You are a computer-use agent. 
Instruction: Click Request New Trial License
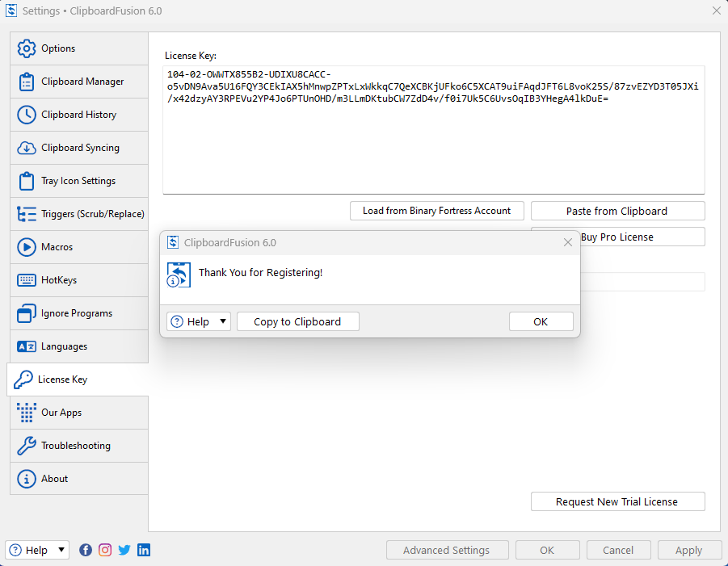pyautogui.click(x=617, y=501)
